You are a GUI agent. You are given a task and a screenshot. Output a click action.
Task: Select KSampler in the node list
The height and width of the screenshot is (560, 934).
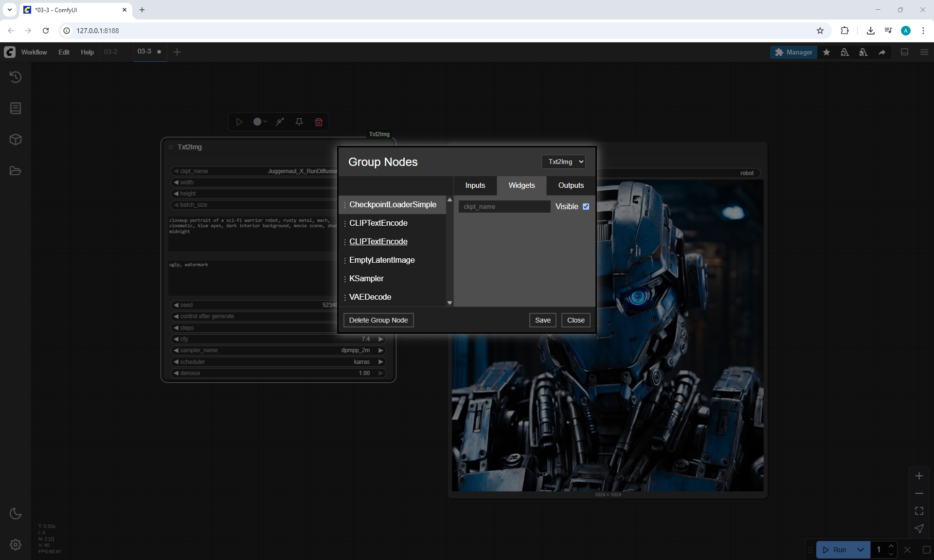point(366,279)
